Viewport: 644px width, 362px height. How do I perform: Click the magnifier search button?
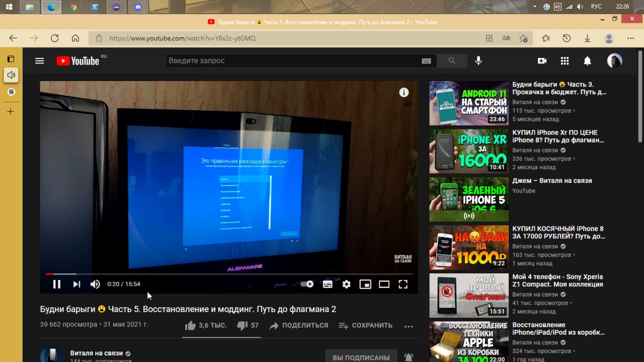452,61
